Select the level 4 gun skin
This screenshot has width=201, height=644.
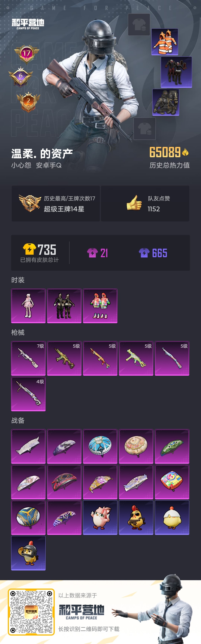pos(28,394)
